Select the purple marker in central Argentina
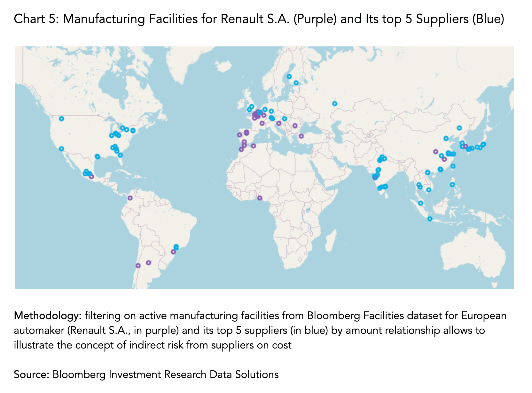This screenshot has width=532, height=393. [148, 263]
